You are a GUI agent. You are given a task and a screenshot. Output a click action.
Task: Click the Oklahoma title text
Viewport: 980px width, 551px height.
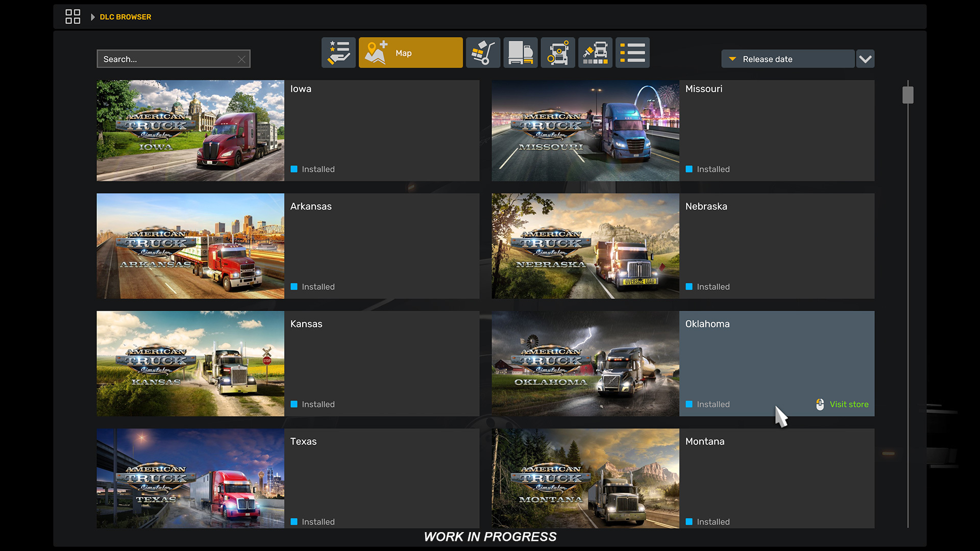[x=707, y=324]
